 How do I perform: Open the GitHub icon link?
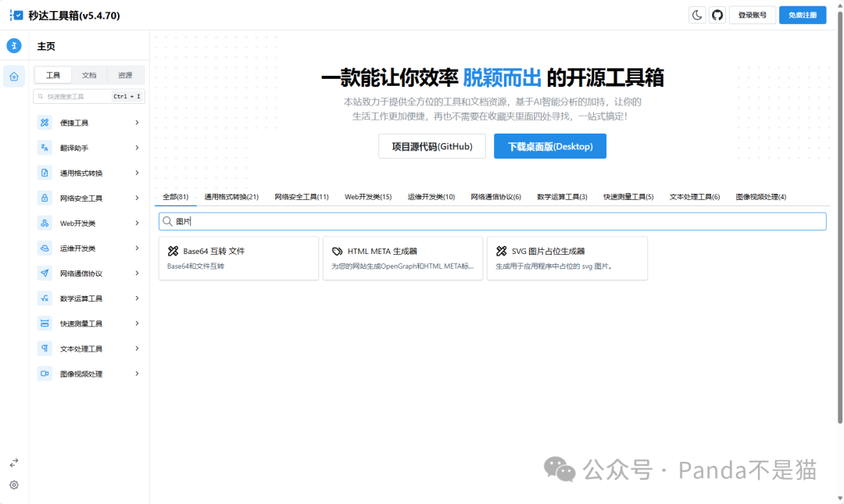pos(717,15)
